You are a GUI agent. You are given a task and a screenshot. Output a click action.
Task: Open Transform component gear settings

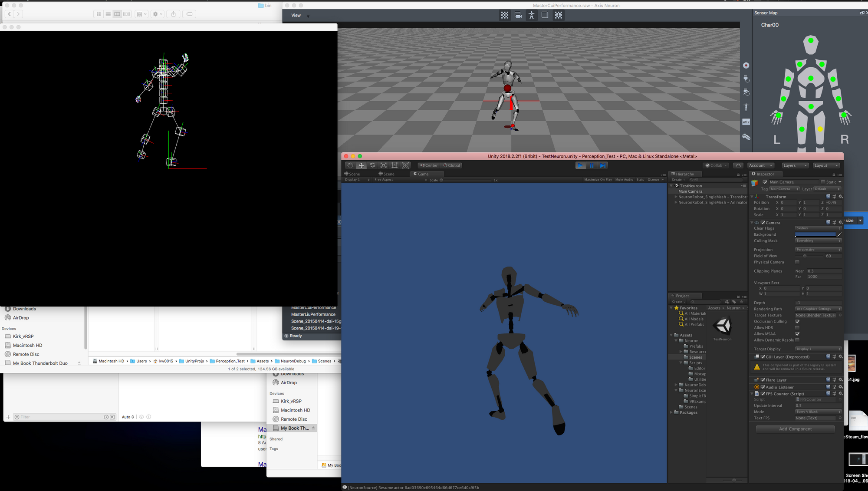pos(840,197)
